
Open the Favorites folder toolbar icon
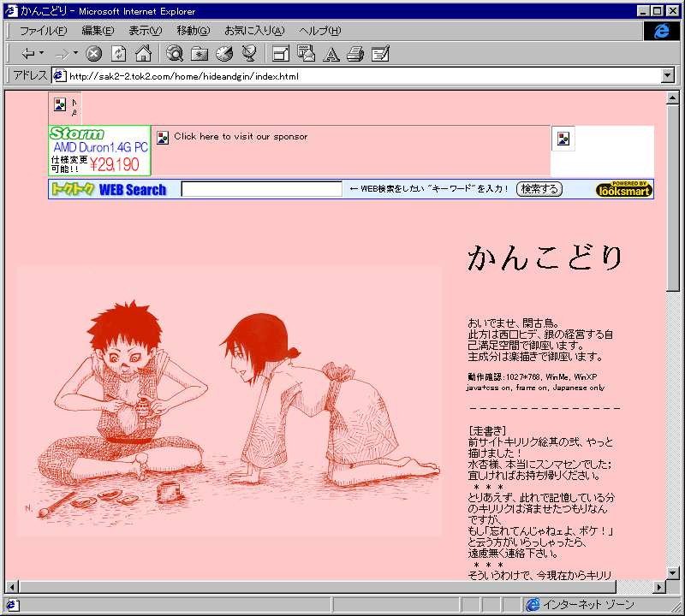click(x=200, y=54)
